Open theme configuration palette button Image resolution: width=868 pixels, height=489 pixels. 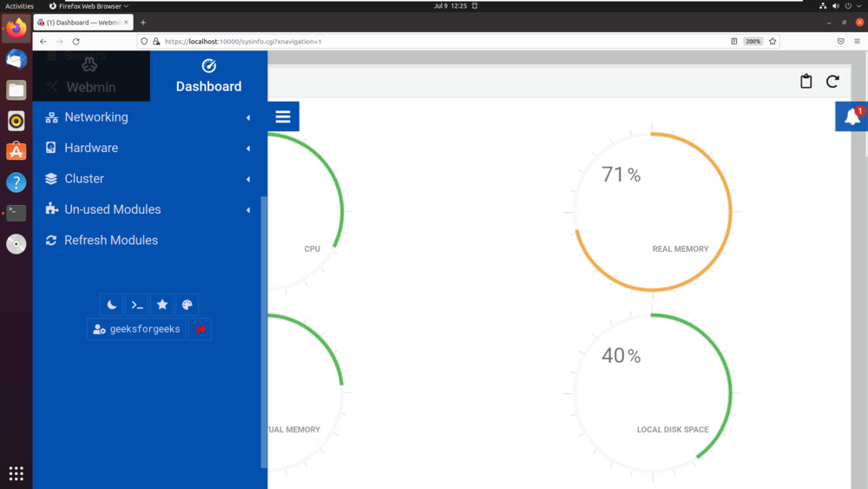click(x=187, y=305)
